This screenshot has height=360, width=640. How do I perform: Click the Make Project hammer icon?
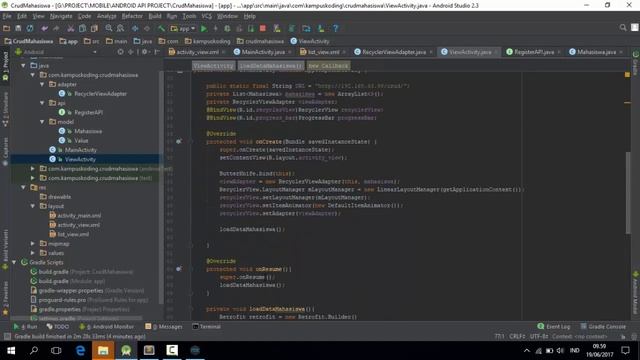[161, 28]
